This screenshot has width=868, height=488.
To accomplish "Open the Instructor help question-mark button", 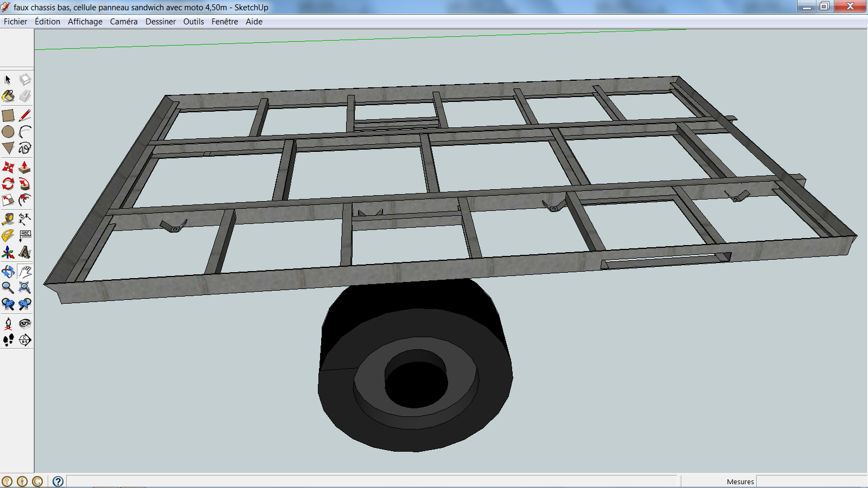I will click(x=58, y=481).
